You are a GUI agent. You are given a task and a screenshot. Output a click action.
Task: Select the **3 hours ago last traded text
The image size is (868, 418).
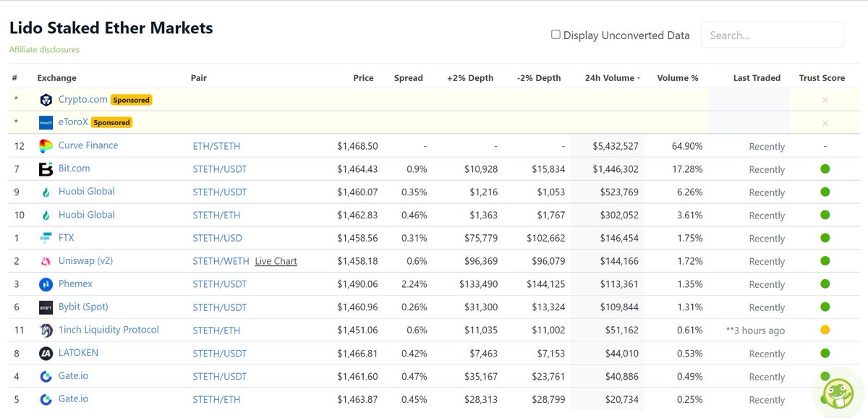[x=755, y=330]
